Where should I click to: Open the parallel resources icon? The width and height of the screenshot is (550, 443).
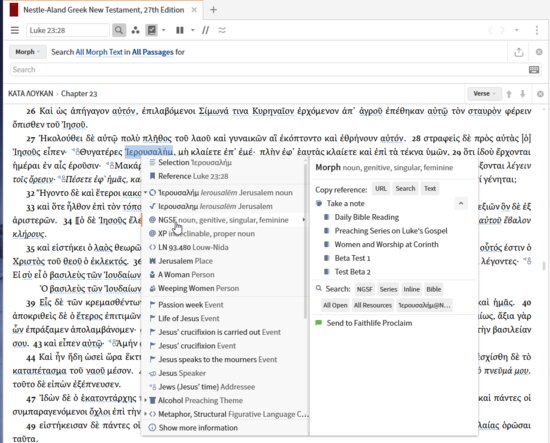pos(135,30)
